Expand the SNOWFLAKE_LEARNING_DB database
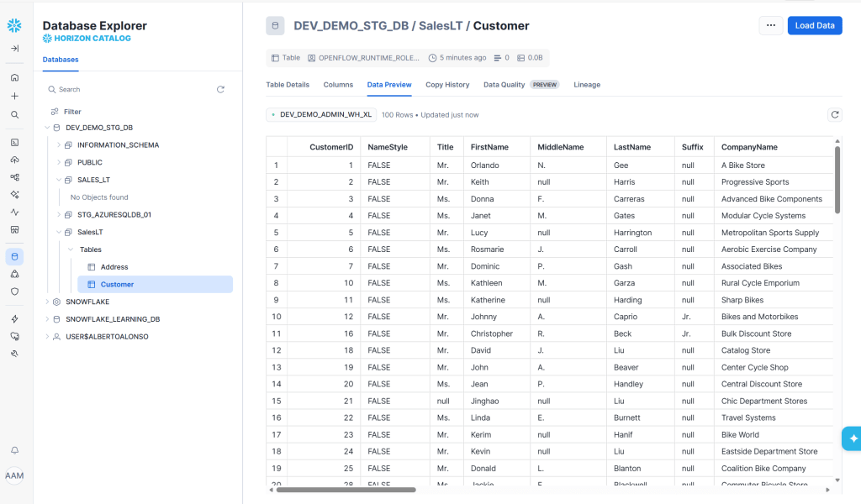Screen dimensions: 861x504 47,319
